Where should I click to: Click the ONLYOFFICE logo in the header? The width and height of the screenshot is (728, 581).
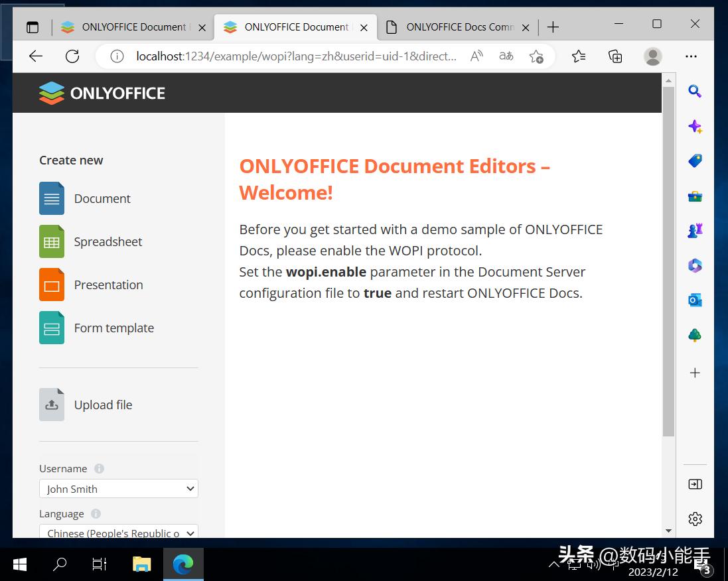point(101,92)
